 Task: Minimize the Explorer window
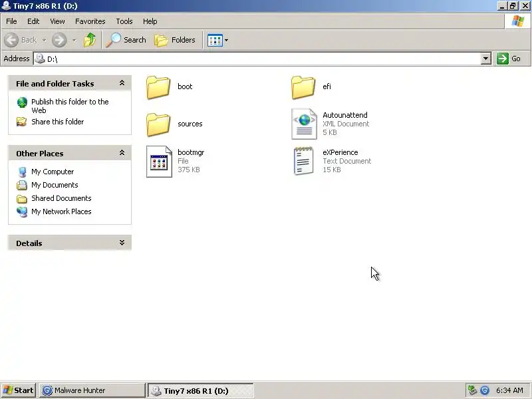click(x=502, y=6)
